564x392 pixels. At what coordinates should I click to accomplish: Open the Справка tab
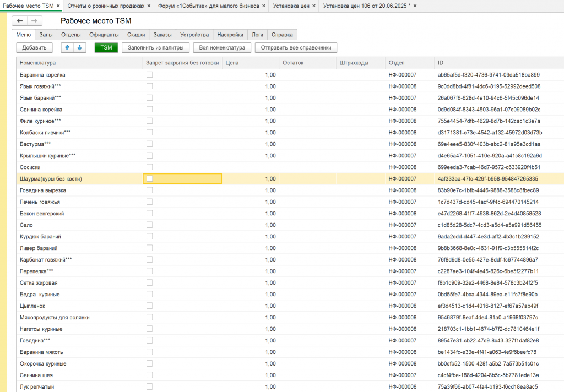pos(282,35)
